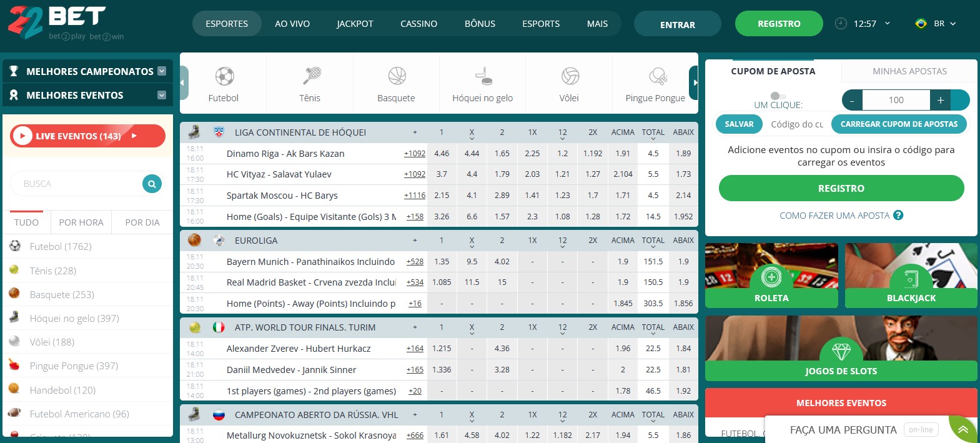980x443 pixels.
Task: Open Como Fazer Uma Aposta link
Action: (834, 216)
